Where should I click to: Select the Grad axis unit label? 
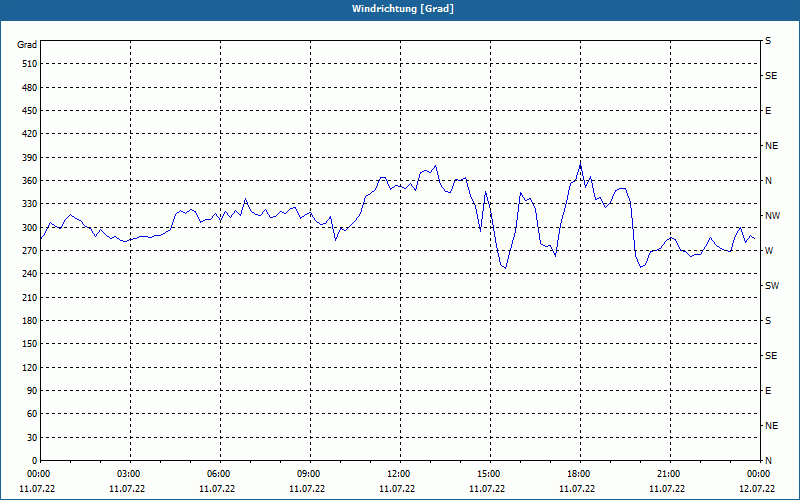pos(27,45)
